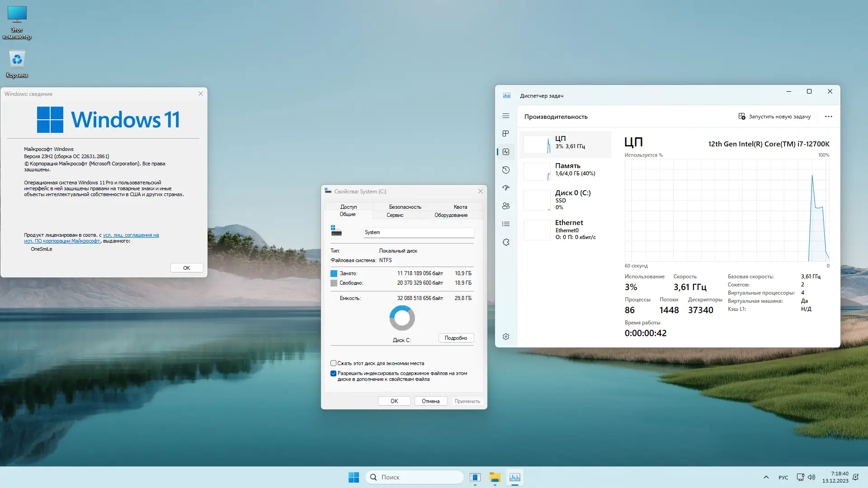This screenshot has height=488, width=868.
Task: Uncheck allow file content indexing checkbox
Action: click(334, 374)
